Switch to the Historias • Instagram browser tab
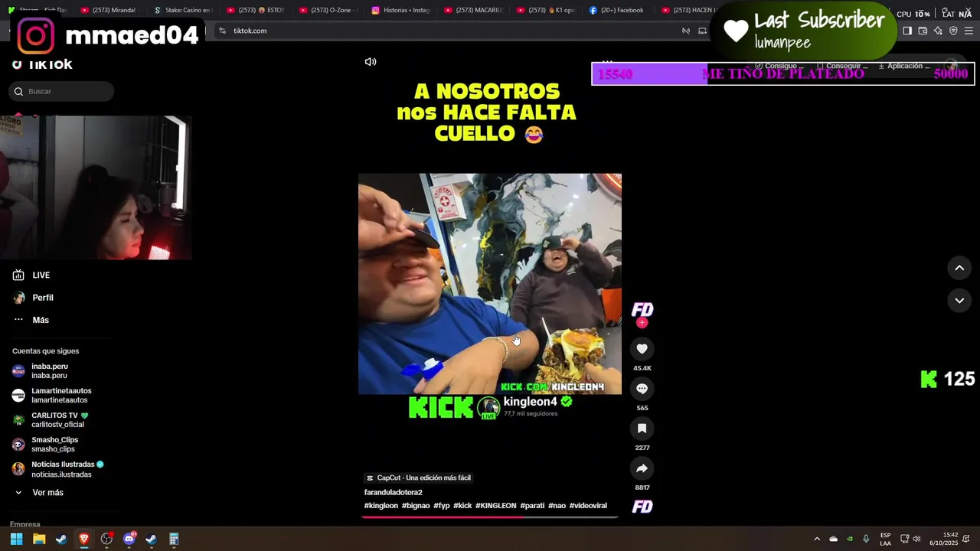This screenshot has height=551, width=980. [400, 10]
